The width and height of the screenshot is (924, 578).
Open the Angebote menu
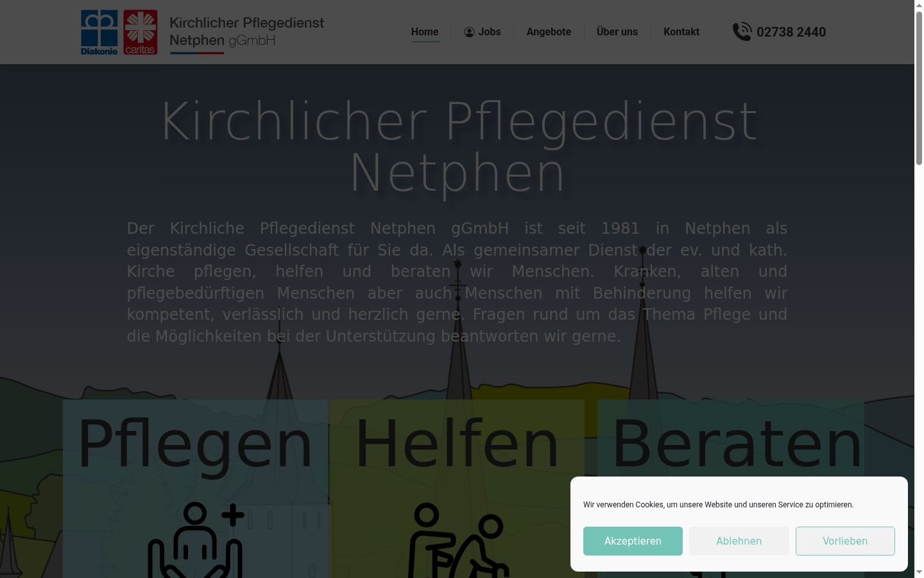click(549, 32)
